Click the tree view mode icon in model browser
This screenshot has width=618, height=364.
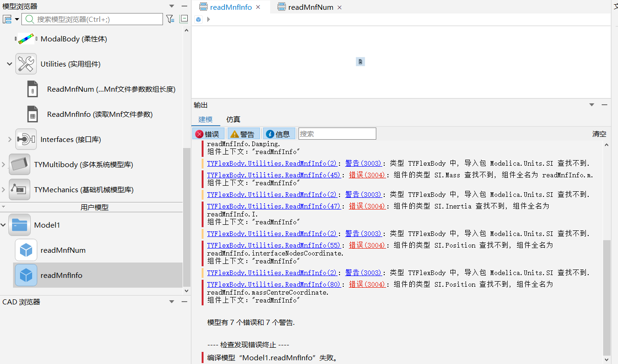[7, 19]
